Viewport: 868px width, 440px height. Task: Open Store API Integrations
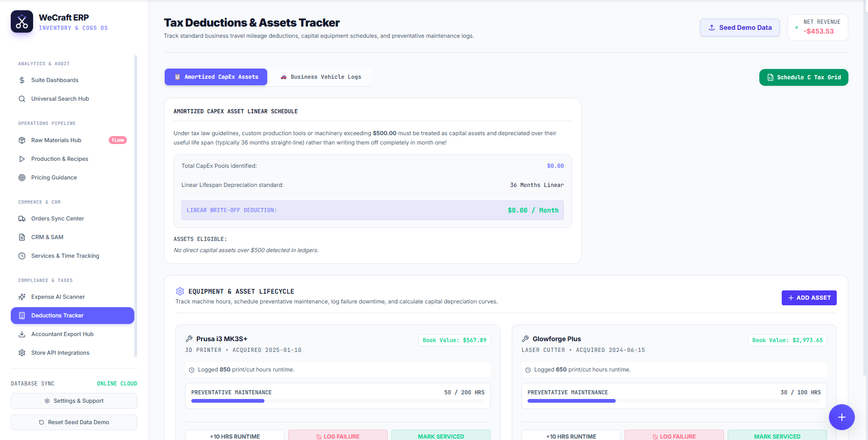[x=72, y=353]
